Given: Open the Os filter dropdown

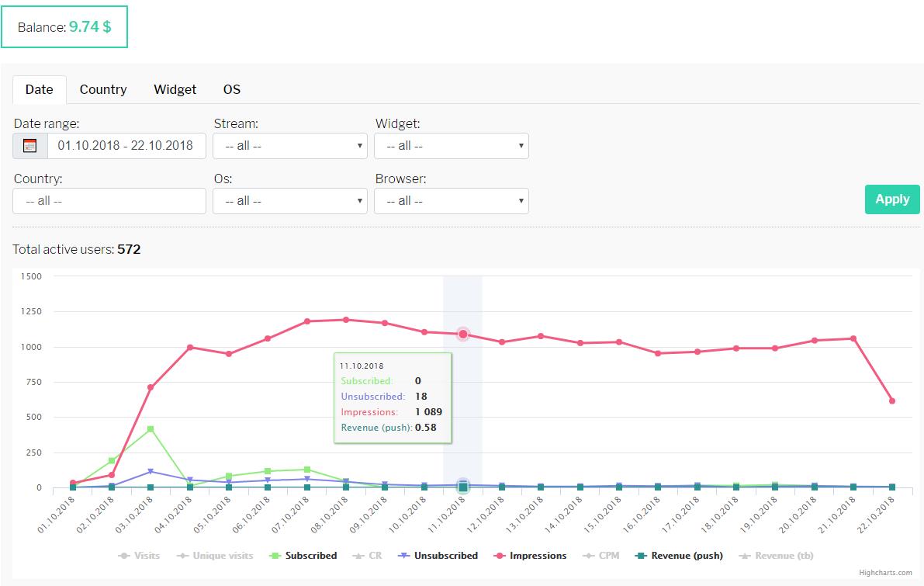Looking at the screenshot, I should point(290,201).
